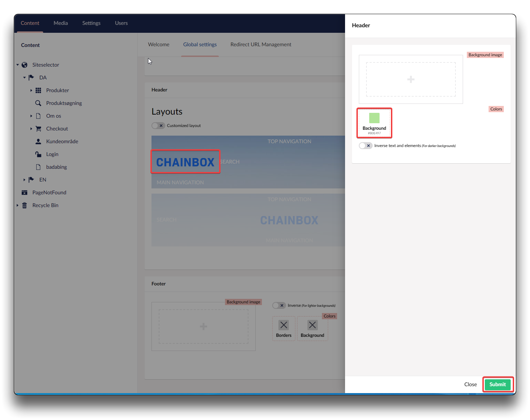
Task: Add a header background image
Action: point(411,79)
